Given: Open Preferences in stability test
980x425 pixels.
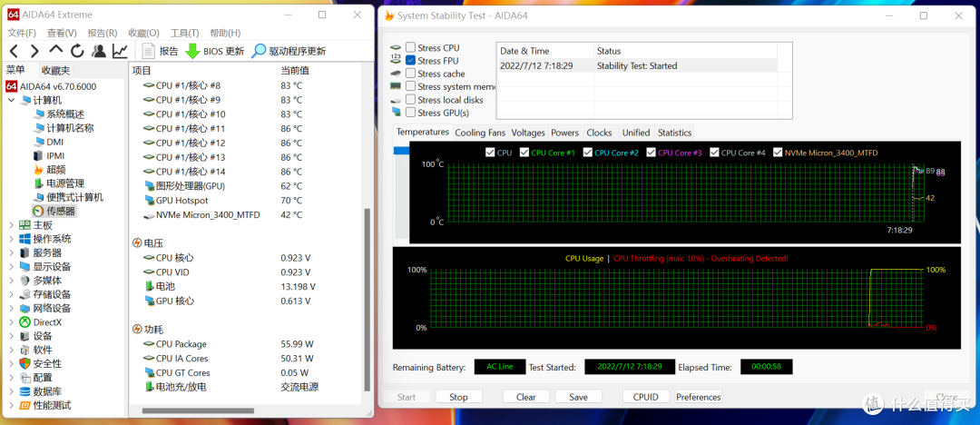Looking at the screenshot, I should tap(698, 397).
